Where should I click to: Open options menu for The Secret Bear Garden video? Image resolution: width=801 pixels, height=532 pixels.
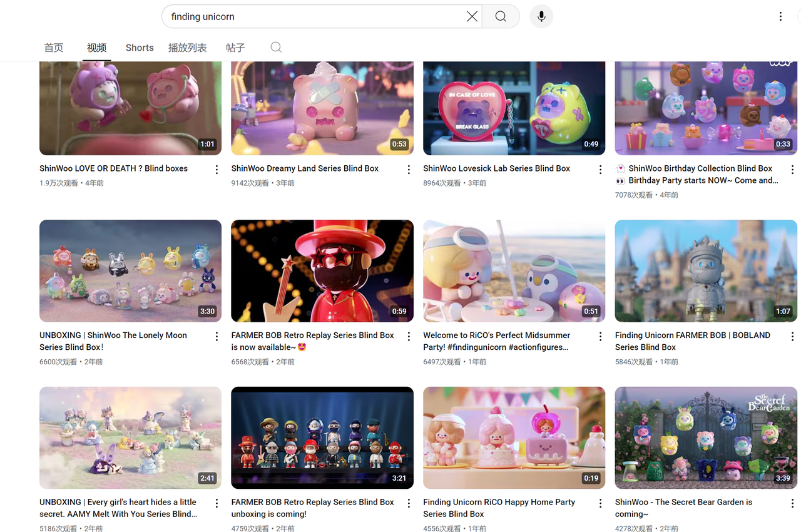[792, 503]
